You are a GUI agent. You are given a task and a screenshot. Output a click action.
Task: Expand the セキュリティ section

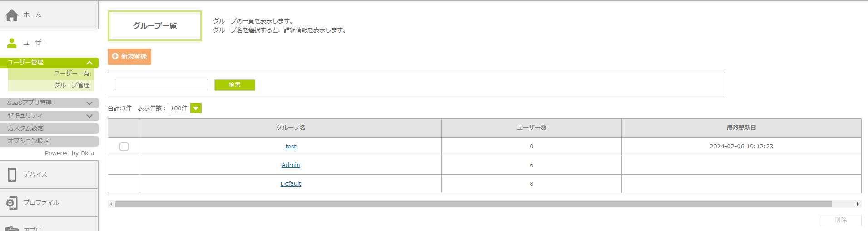(x=89, y=116)
